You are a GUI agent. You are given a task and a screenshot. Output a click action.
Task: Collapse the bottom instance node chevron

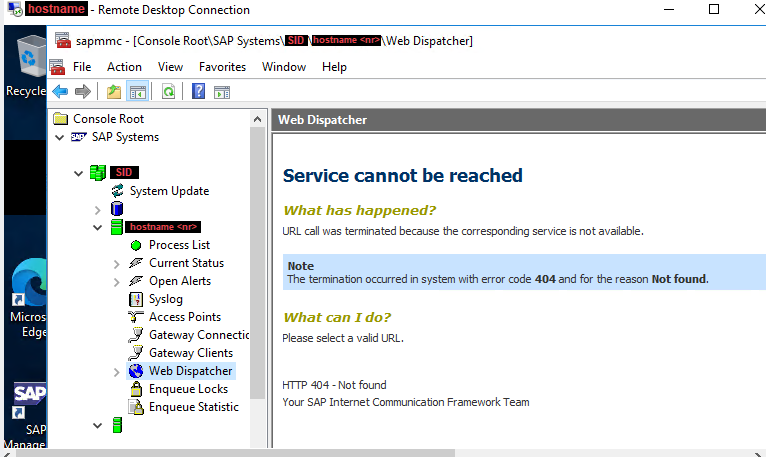[x=97, y=426]
